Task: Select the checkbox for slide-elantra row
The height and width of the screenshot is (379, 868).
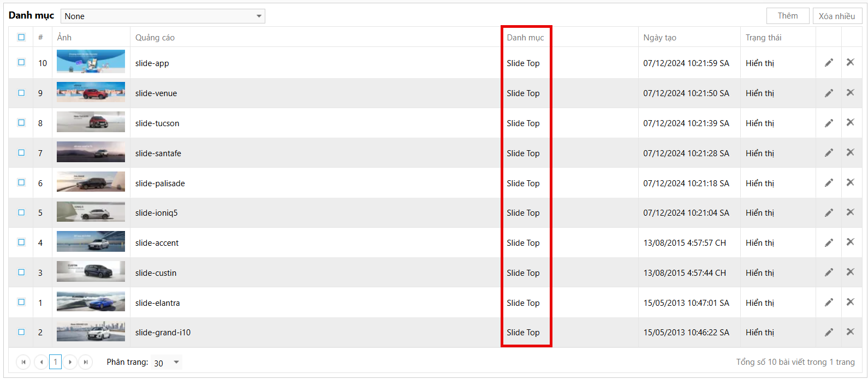Action: [21, 302]
